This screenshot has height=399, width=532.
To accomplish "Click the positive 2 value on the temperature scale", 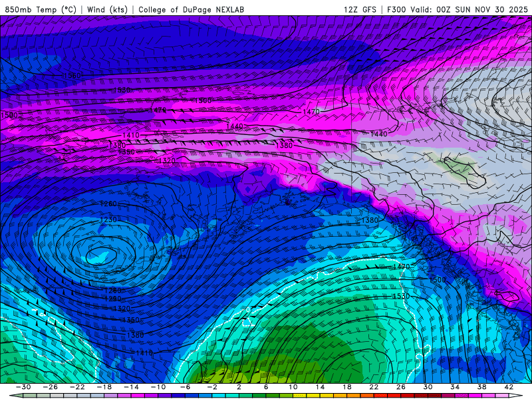I will pos(239,387).
